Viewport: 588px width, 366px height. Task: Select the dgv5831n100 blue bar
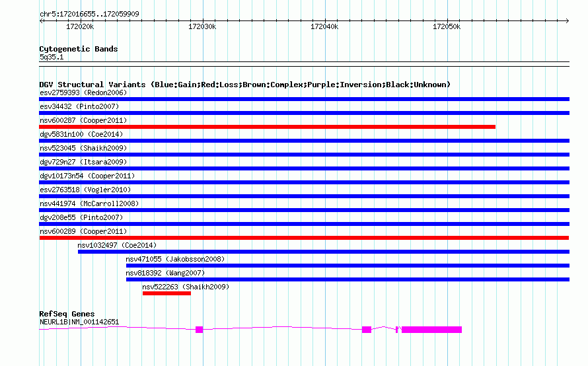coord(304,141)
